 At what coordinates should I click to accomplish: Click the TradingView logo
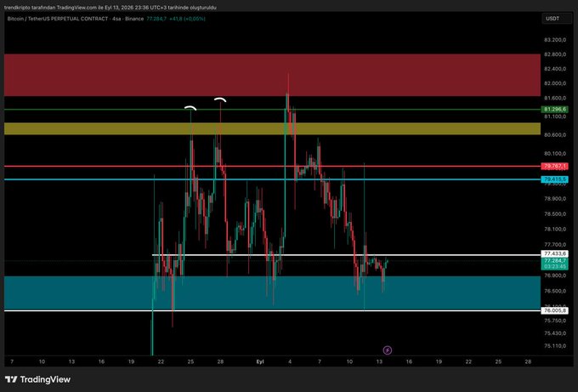tap(37, 379)
